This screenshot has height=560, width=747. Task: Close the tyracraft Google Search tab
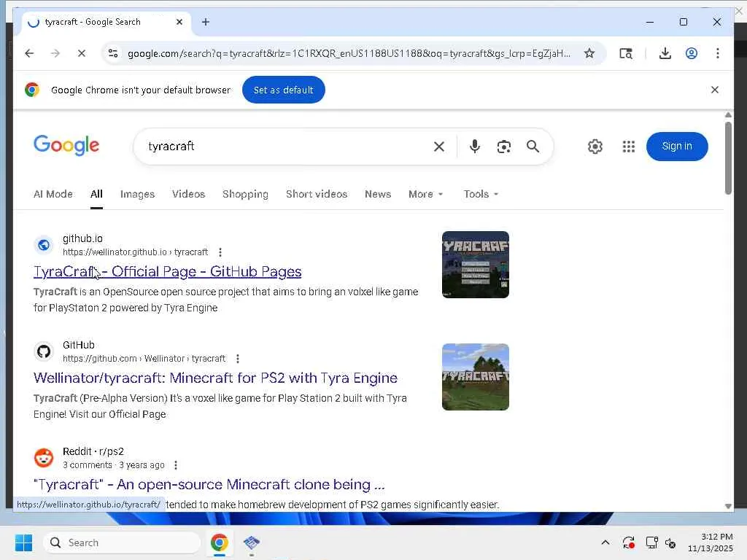[179, 22]
